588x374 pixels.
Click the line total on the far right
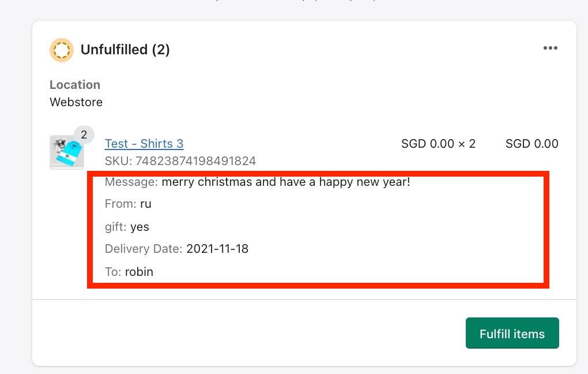tap(532, 144)
